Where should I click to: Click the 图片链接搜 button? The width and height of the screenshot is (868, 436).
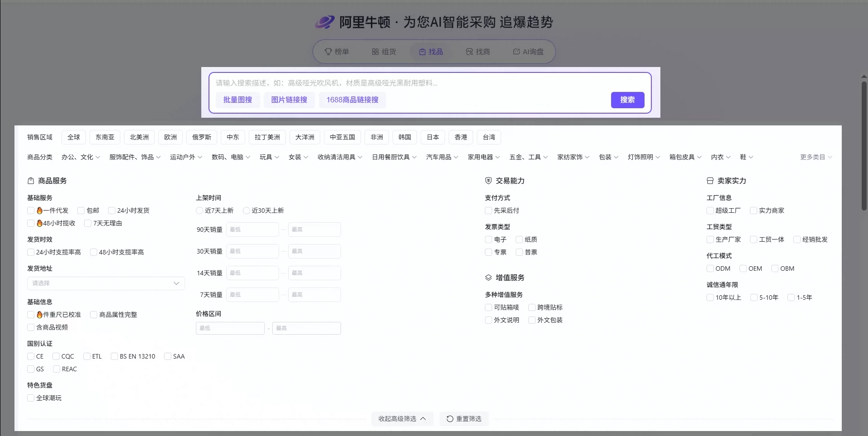click(x=289, y=100)
